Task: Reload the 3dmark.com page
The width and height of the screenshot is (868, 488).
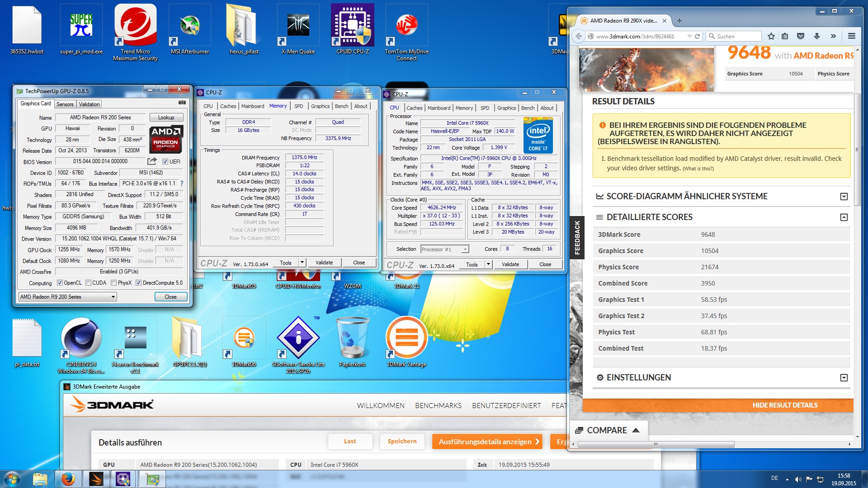Action: pyautogui.click(x=697, y=36)
